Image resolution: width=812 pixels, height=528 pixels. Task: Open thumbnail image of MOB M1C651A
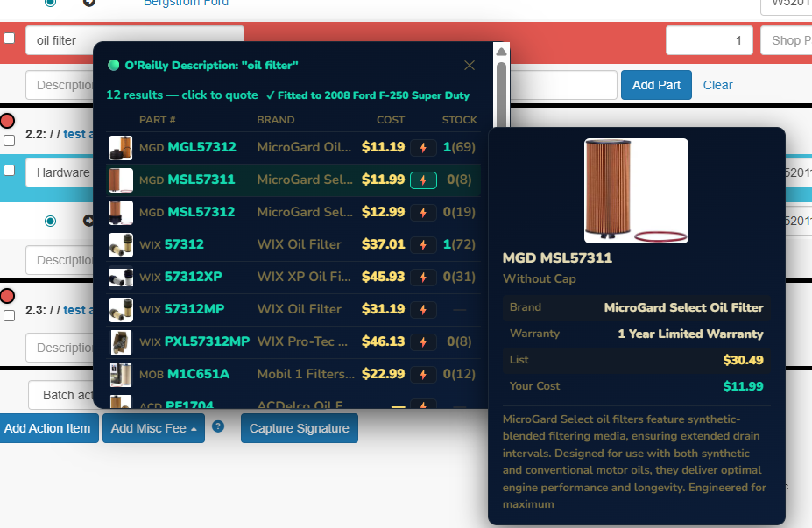pyautogui.click(x=121, y=374)
